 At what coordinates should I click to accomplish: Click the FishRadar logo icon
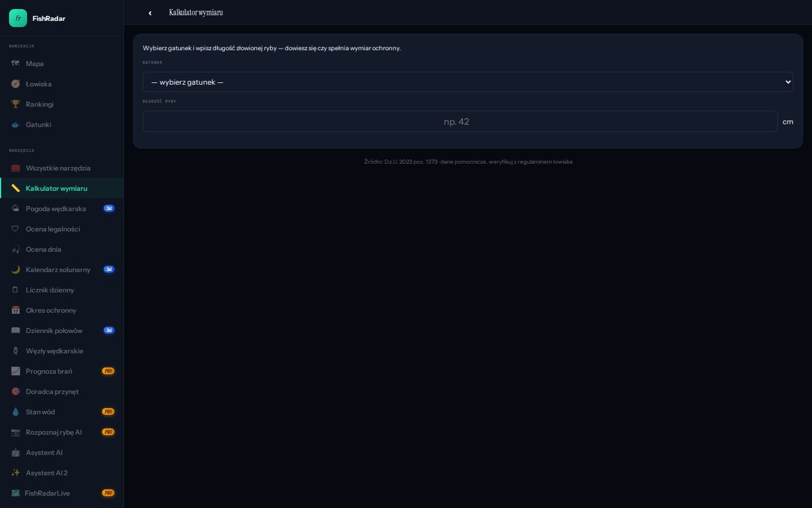tap(18, 18)
